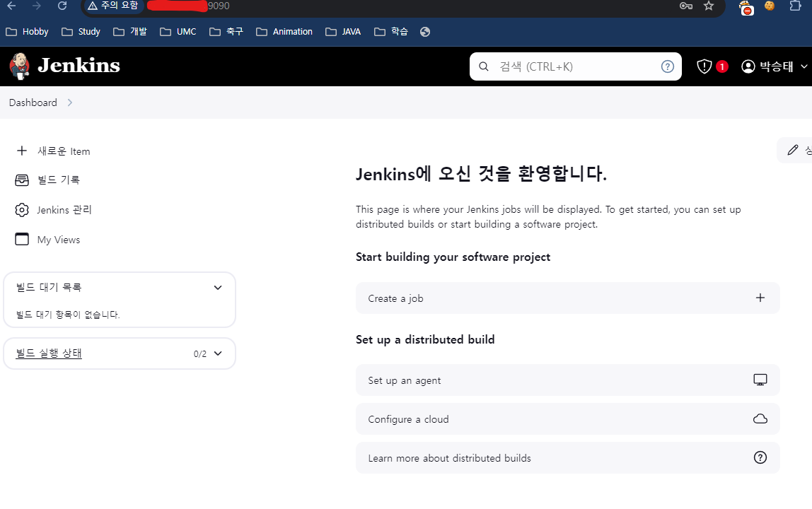
Task: Reload the page with the refresh icon
Action: click(x=62, y=6)
